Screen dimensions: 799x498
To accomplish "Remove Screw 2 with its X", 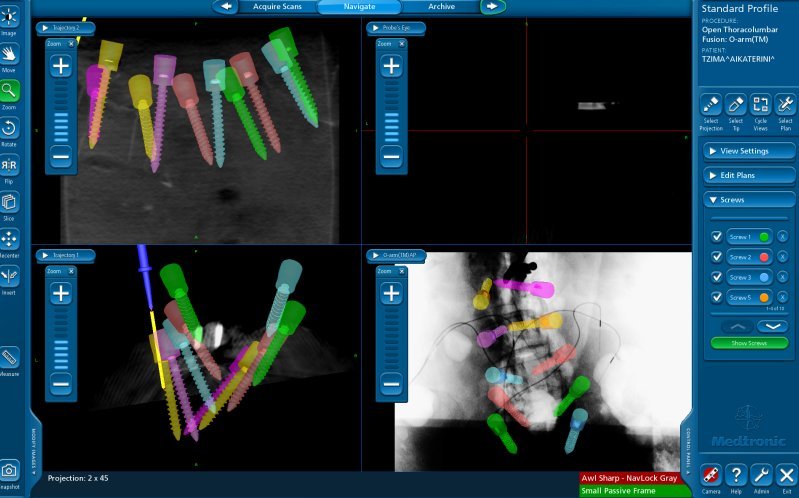I will pyautogui.click(x=782, y=257).
